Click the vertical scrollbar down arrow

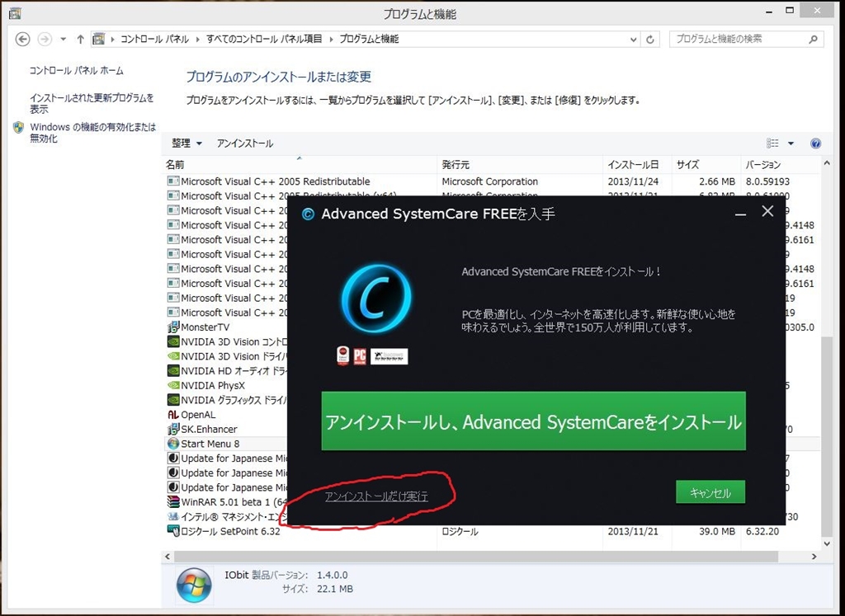(827, 544)
